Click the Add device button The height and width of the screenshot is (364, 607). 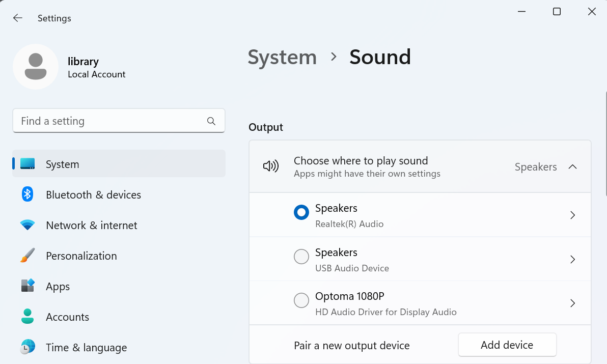tap(507, 345)
